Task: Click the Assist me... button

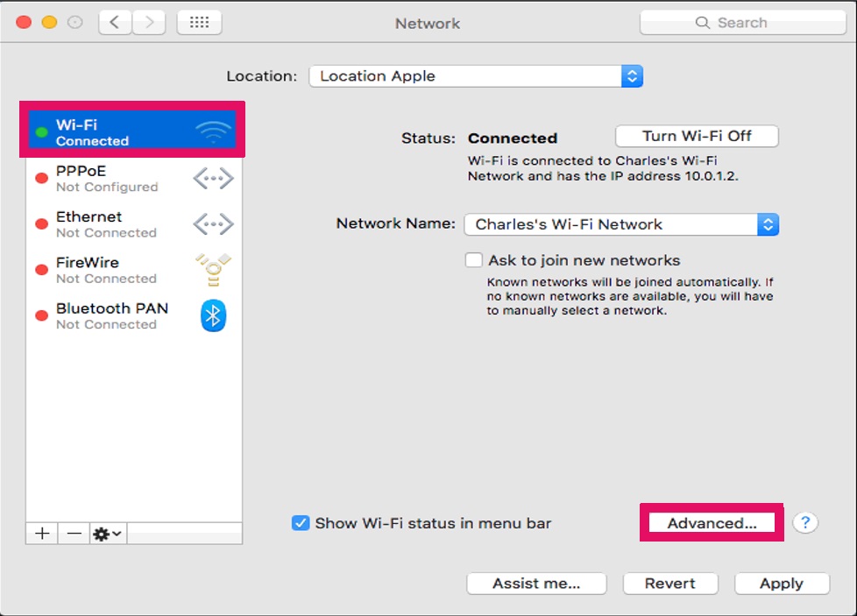Action: coord(536,584)
